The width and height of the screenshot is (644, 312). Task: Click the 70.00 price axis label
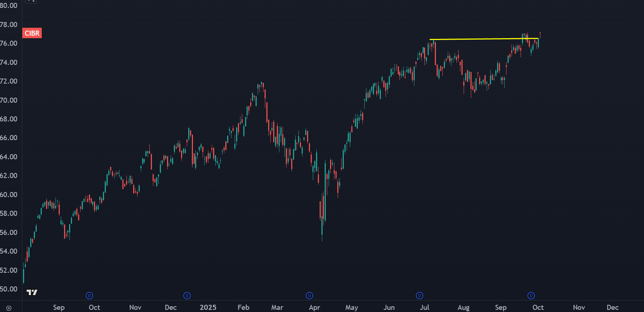click(x=9, y=100)
